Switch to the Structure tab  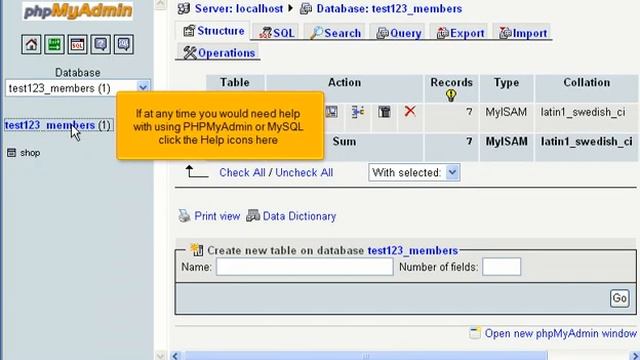click(213, 31)
